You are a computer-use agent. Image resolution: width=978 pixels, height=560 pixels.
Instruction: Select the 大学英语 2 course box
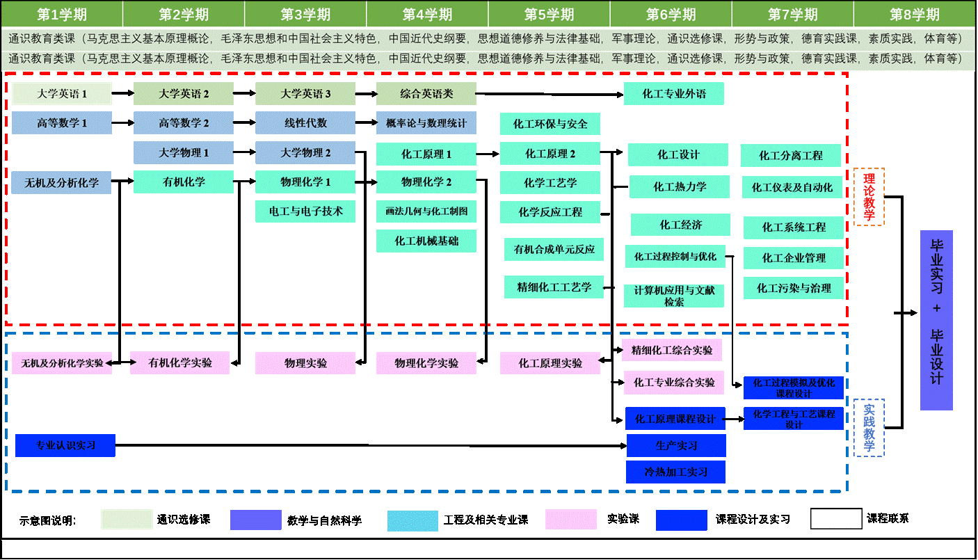tap(184, 93)
